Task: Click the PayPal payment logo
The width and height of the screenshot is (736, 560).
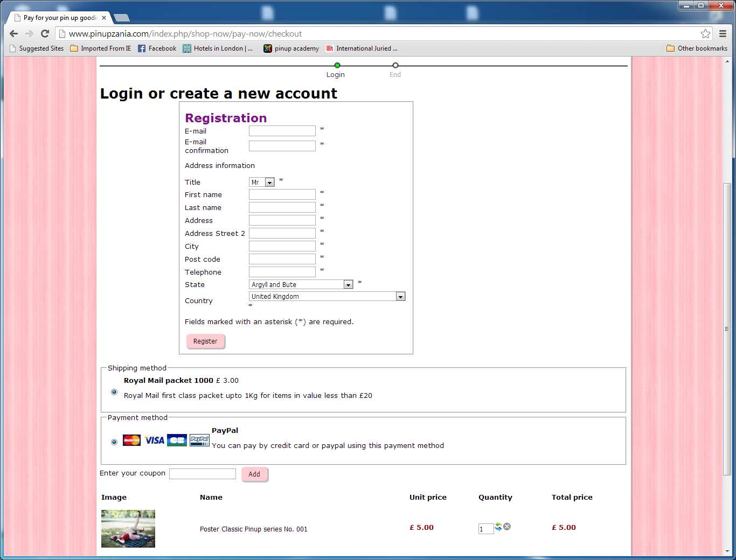Action: click(199, 440)
